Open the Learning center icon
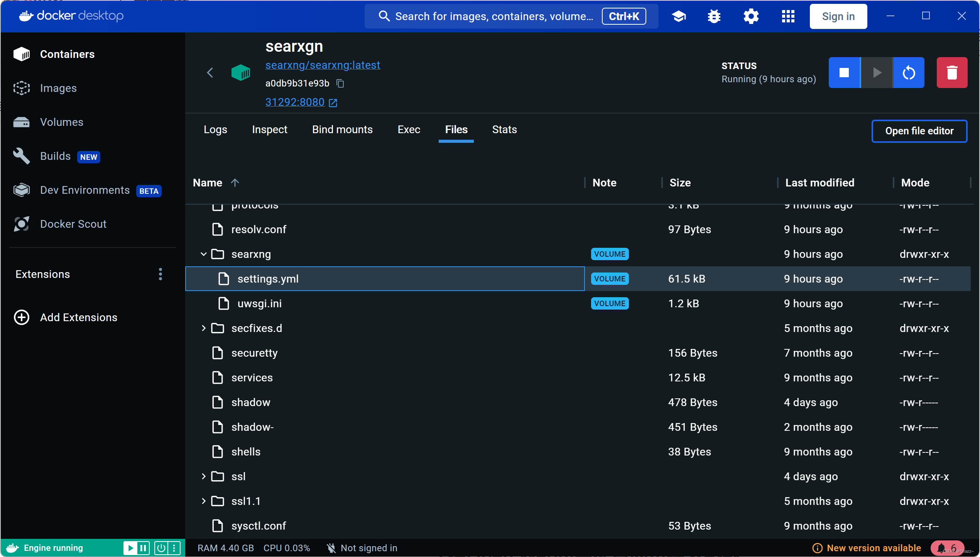This screenshot has height=557, width=980. [679, 16]
